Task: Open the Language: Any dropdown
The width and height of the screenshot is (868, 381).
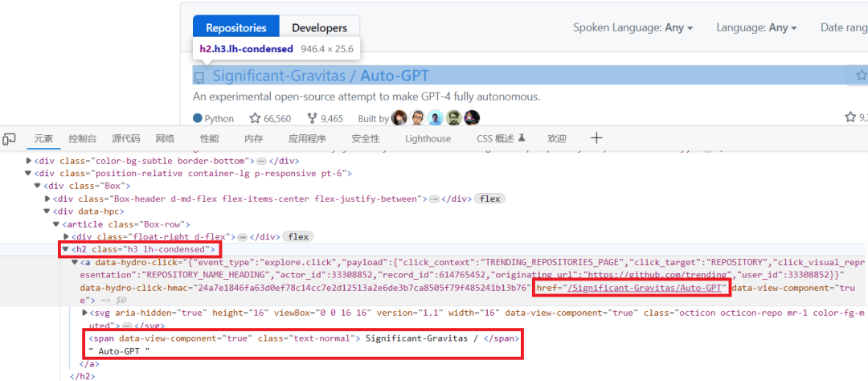Action: [x=757, y=27]
